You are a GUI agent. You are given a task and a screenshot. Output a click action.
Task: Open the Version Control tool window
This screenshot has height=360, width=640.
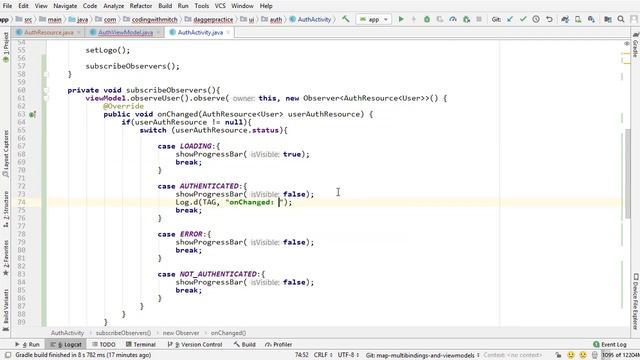click(195, 344)
